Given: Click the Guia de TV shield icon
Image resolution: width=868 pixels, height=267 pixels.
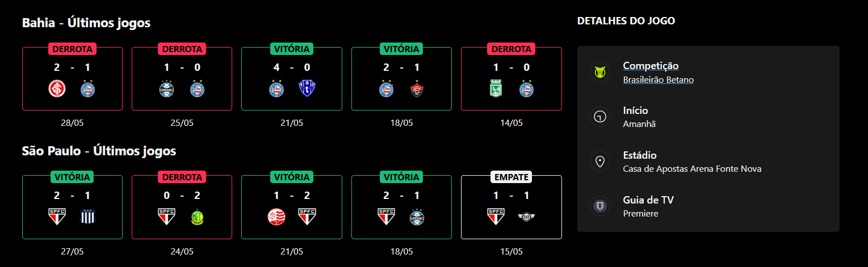Looking at the screenshot, I should pos(599,206).
